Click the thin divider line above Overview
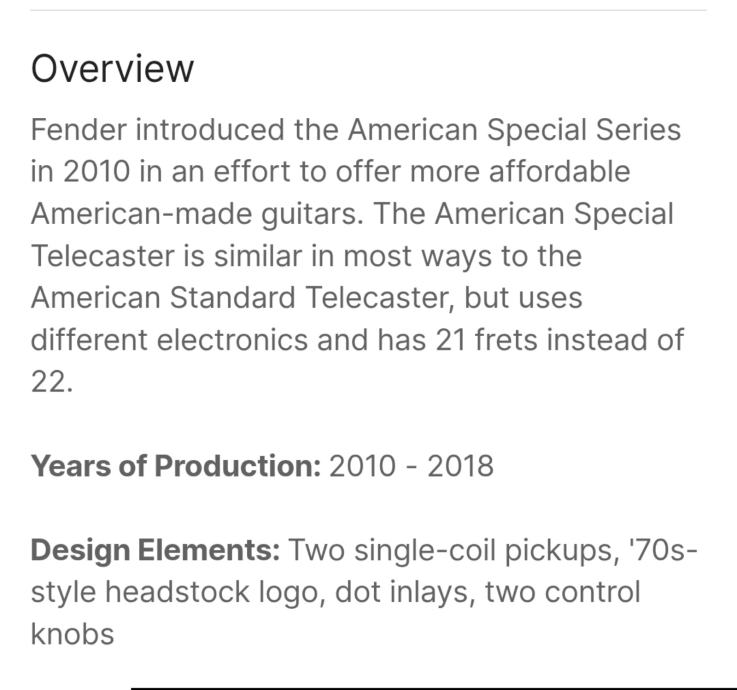Viewport: 737px width, 690px height. [368, 10]
